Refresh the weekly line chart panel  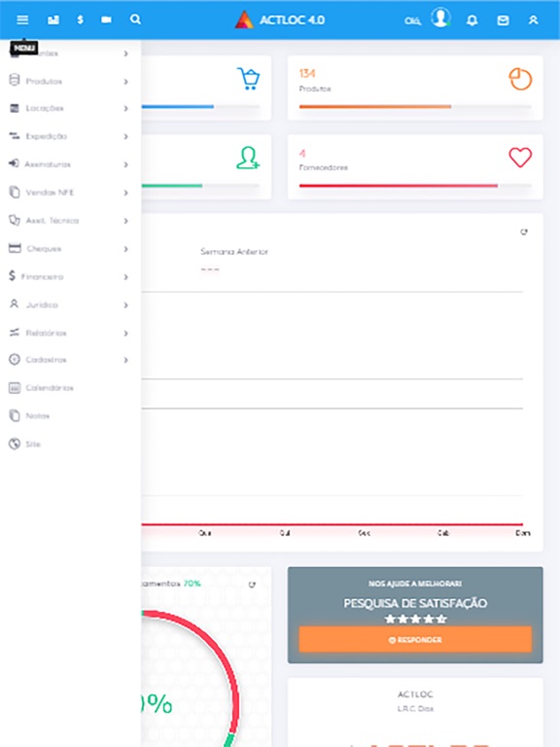pyautogui.click(x=524, y=232)
